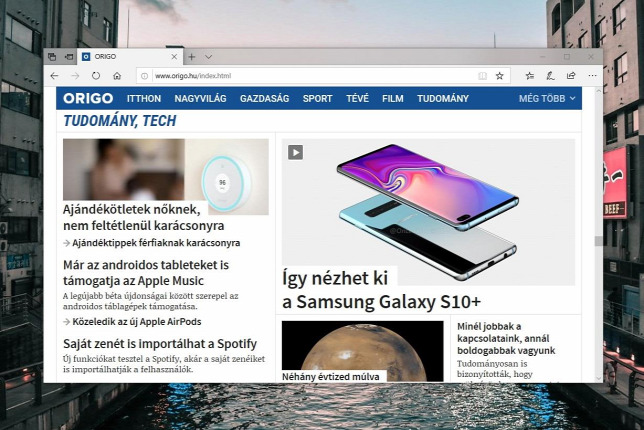Open the FILM section

tap(393, 99)
